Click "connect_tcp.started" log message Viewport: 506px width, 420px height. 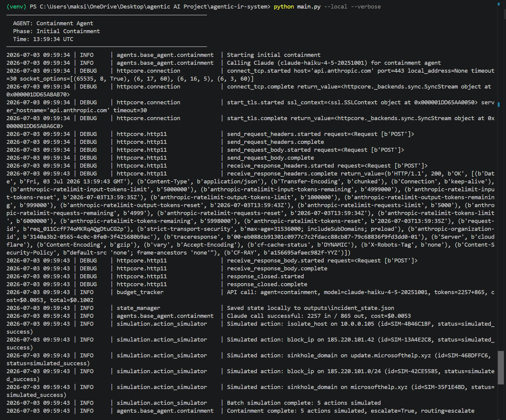(259, 71)
